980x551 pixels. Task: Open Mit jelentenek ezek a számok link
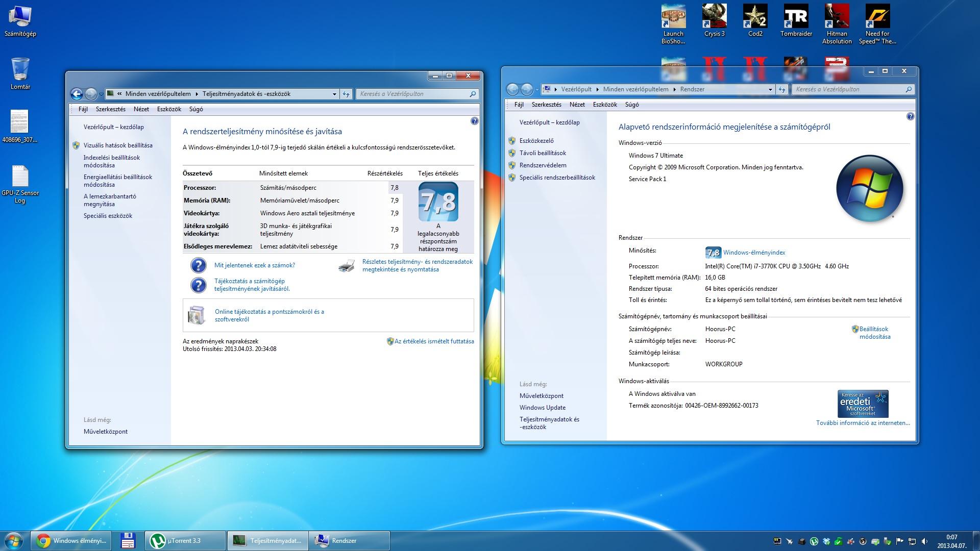255,265
